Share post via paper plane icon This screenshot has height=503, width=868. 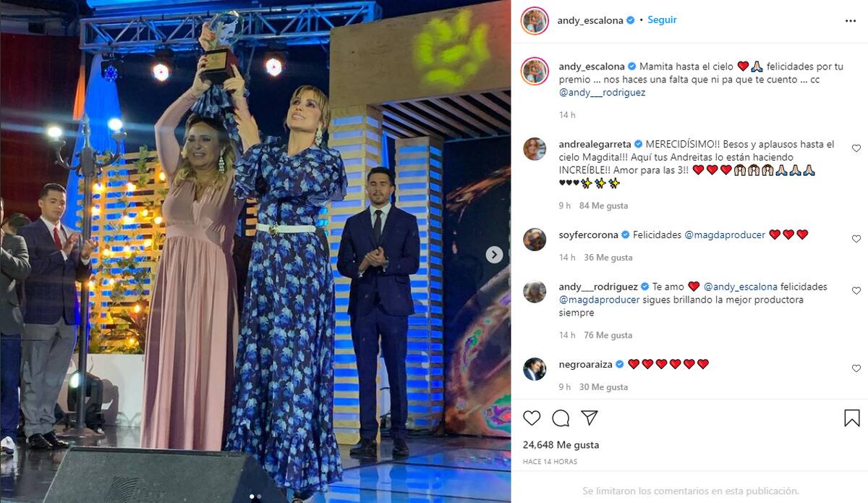coord(590,418)
